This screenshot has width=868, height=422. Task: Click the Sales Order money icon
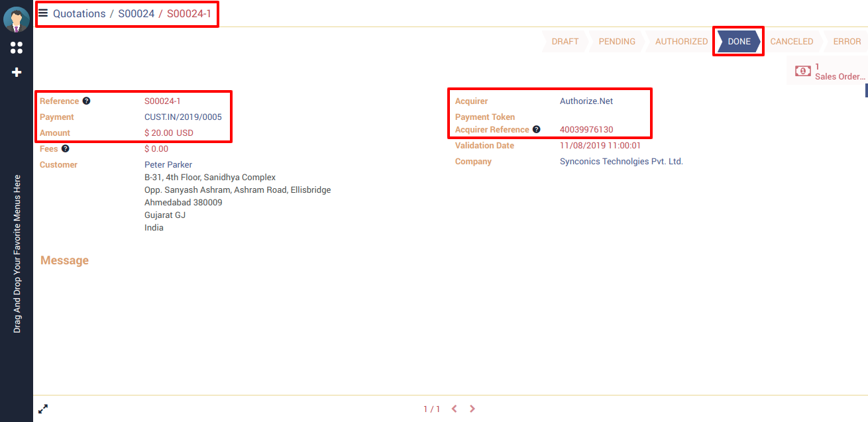(x=803, y=71)
